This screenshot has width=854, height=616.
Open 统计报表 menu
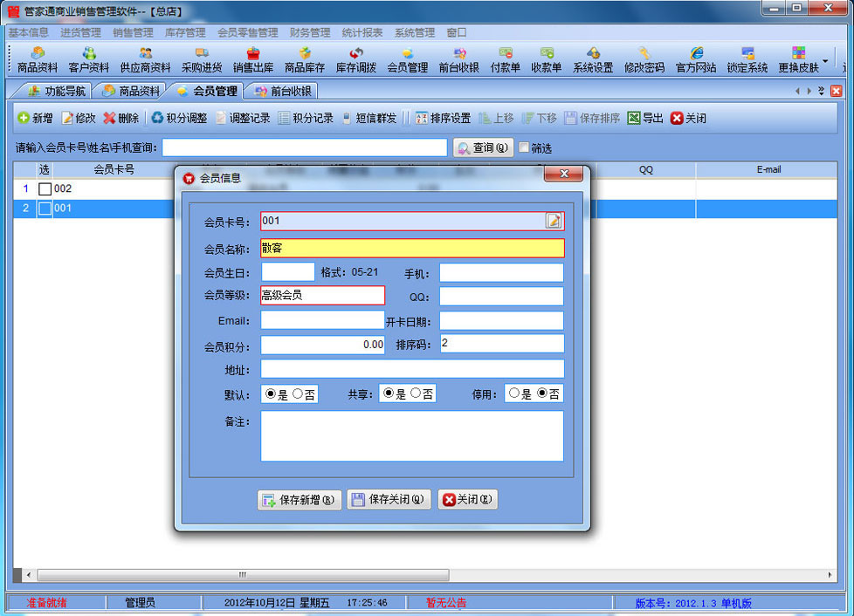(362, 32)
